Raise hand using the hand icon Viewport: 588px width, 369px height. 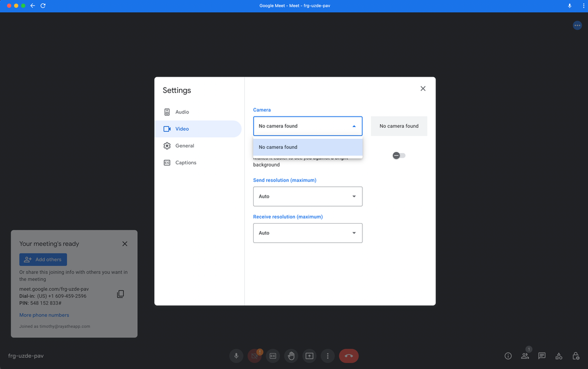(x=291, y=355)
